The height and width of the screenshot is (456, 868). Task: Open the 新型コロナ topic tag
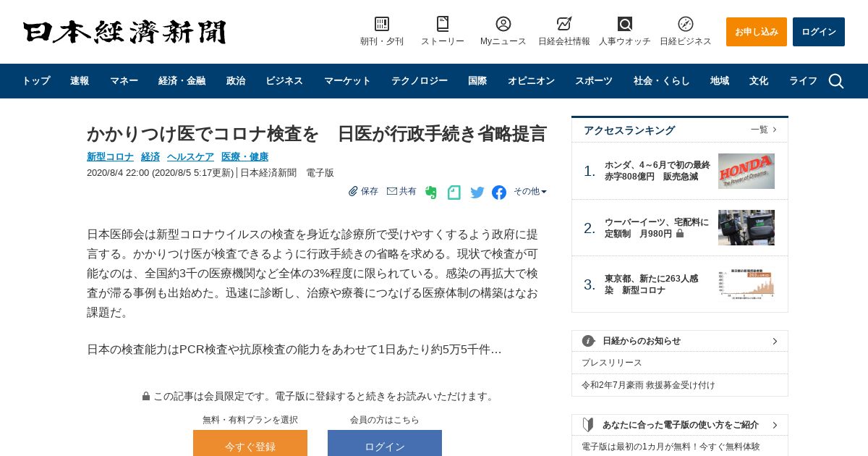(x=111, y=157)
